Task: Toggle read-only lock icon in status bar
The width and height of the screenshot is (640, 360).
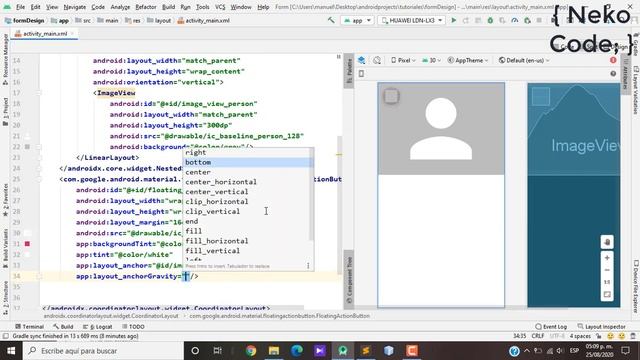Action: (599, 336)
